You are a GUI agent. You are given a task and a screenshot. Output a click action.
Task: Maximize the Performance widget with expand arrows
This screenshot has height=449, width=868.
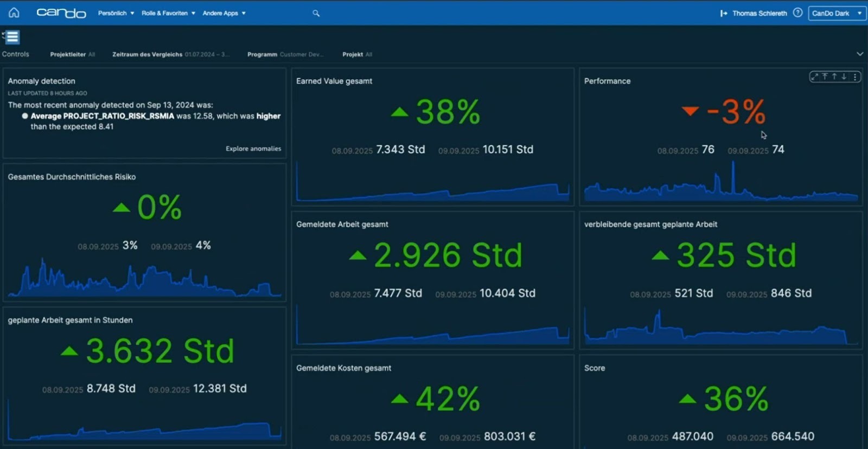[814, 77]
